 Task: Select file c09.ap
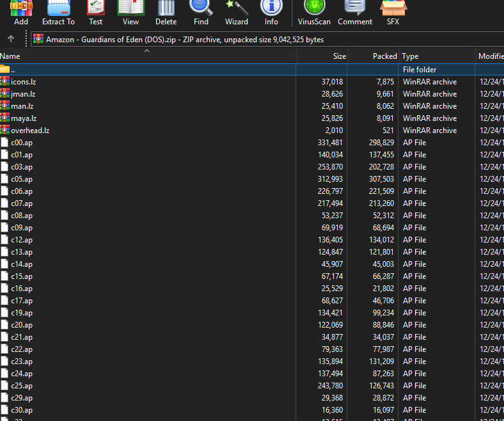click(x=22, y=228)
